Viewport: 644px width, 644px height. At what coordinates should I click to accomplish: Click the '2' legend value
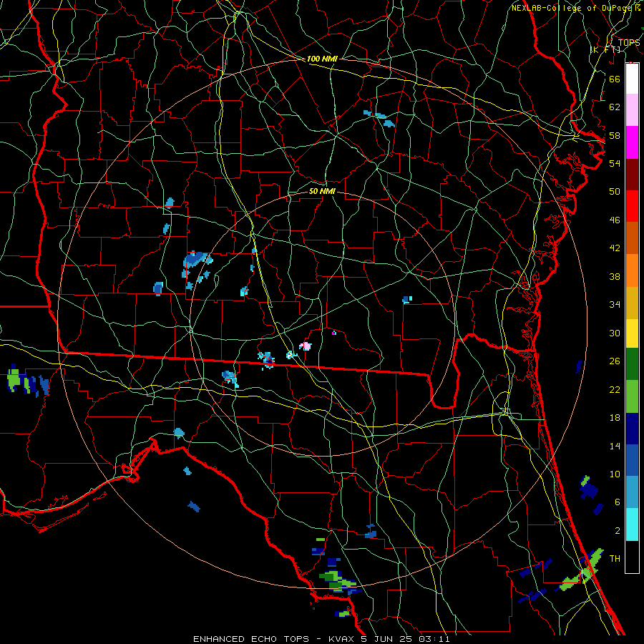[x=618, y=531]
